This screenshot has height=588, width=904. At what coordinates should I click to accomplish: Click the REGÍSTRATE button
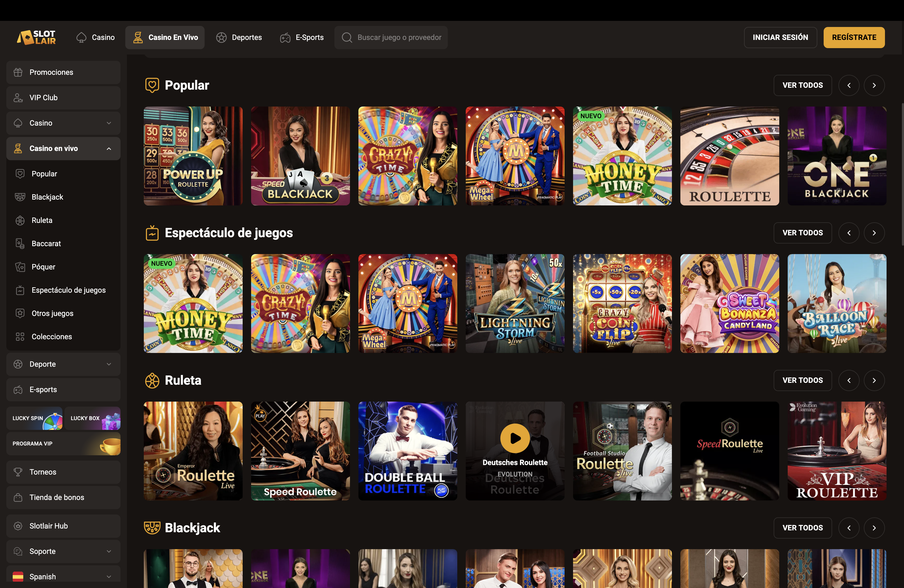tap(854, 37)
